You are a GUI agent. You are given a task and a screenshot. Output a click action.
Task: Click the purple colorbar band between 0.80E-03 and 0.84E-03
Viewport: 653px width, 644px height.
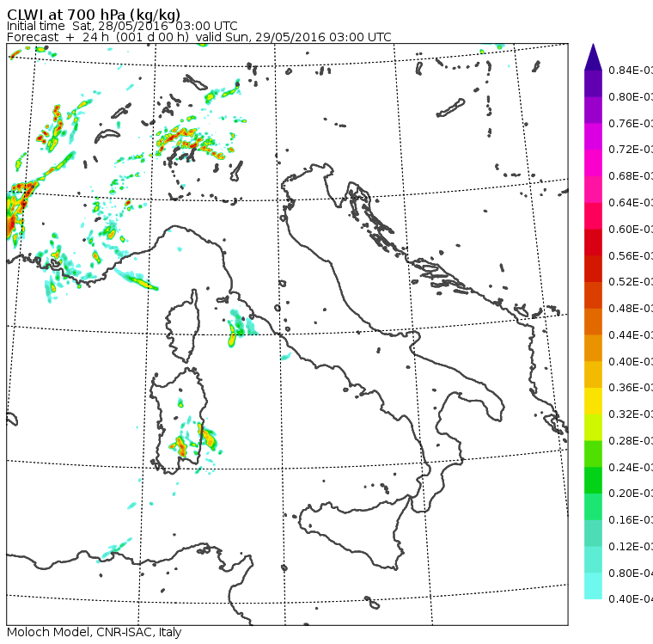(593, 83)
